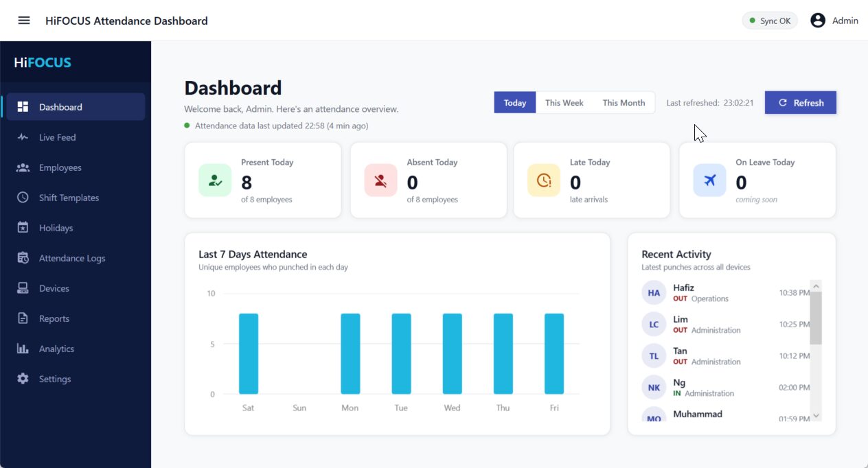Screen dimensions: 868x468
Task: Open Live Feed from the sidebar
Action: click(76, 137)
